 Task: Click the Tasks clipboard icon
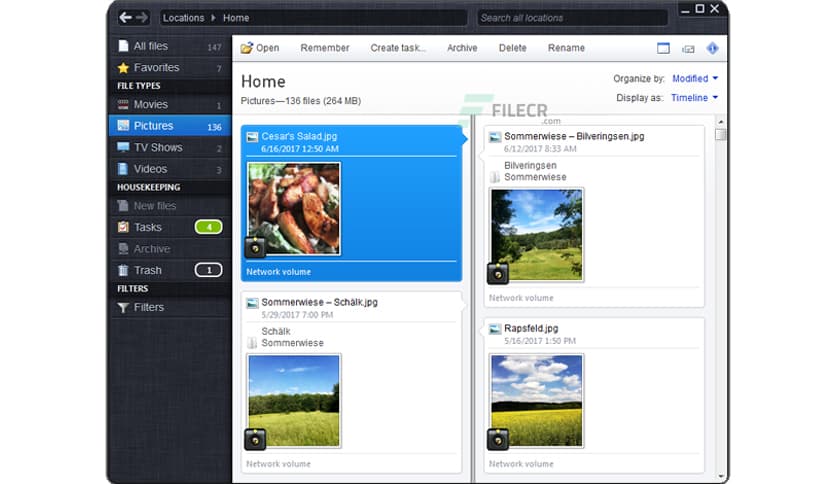(123, 227)
